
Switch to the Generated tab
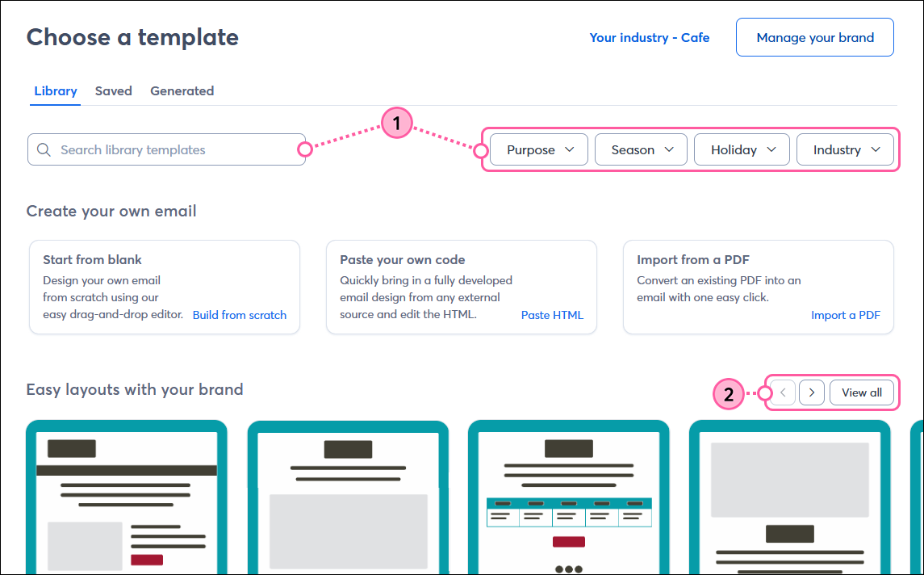[x=182, y=90]
